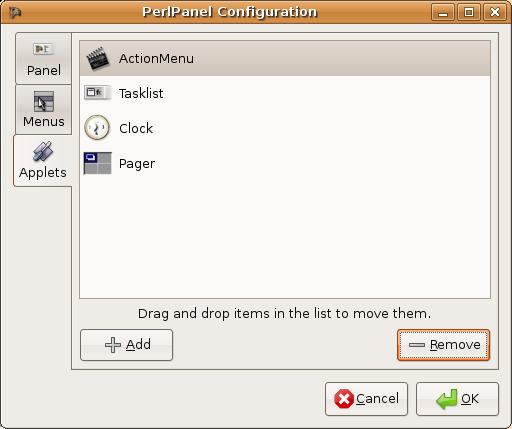The image size is (512, 429).
Task: Click the Tasklist applet icon
Action: pyautogui.click(x=97, y=93)
